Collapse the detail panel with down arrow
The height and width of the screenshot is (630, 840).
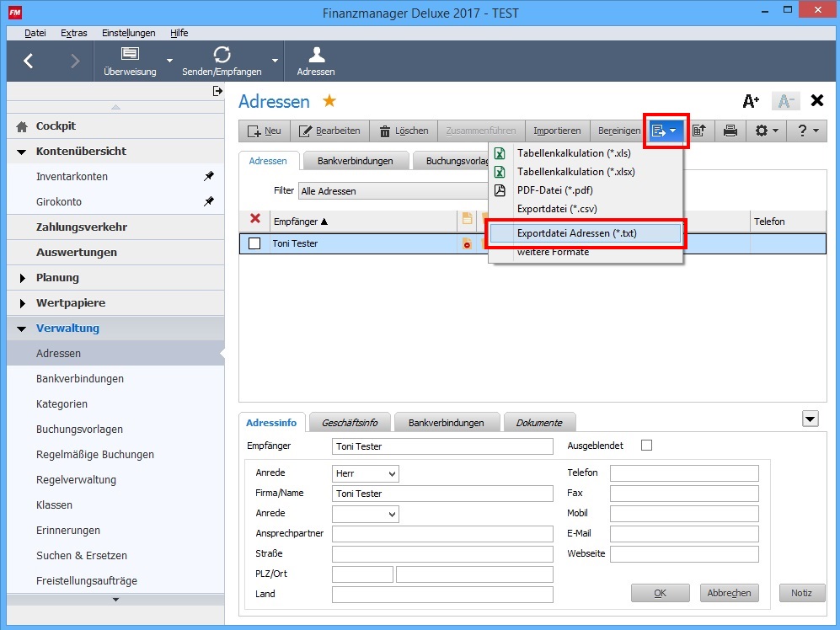point(811,419)
